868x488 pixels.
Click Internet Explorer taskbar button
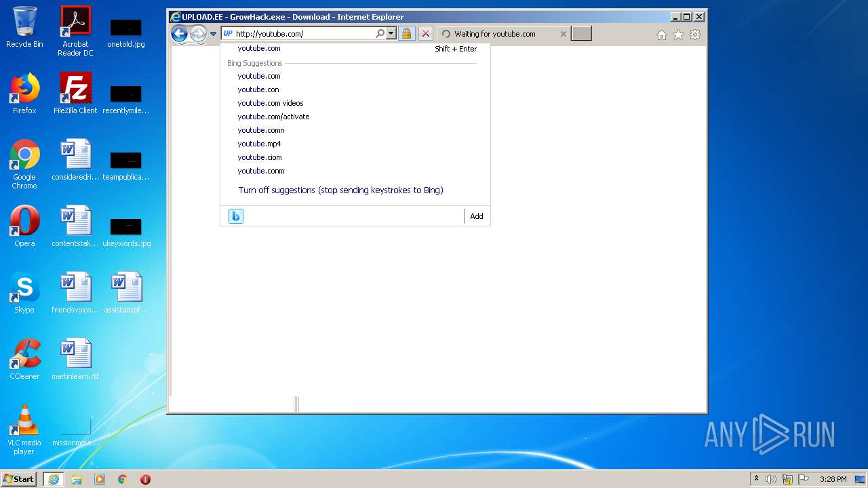pyautogui.click(x=54, y=479)
